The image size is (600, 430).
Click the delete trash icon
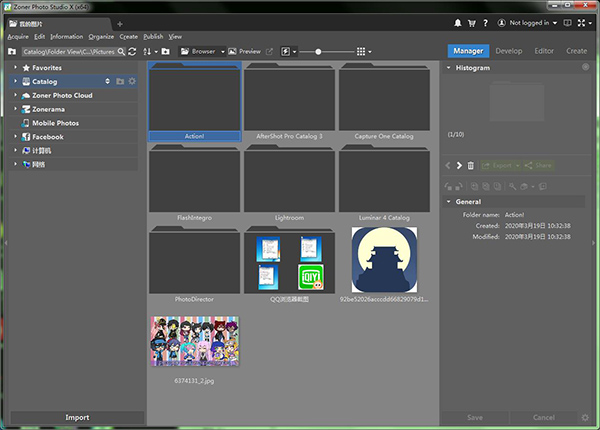click(471, 166)
